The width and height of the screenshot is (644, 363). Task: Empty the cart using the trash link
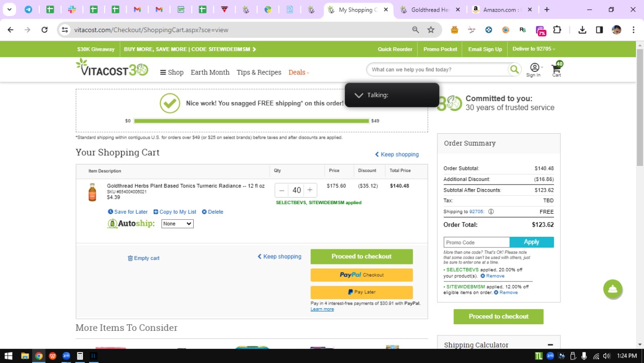pyautogui.click(x=143, y=258)
